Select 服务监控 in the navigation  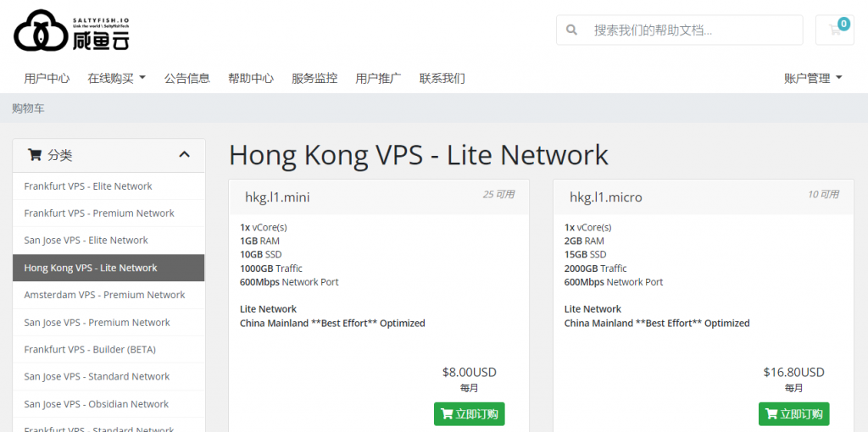point(314,78)
